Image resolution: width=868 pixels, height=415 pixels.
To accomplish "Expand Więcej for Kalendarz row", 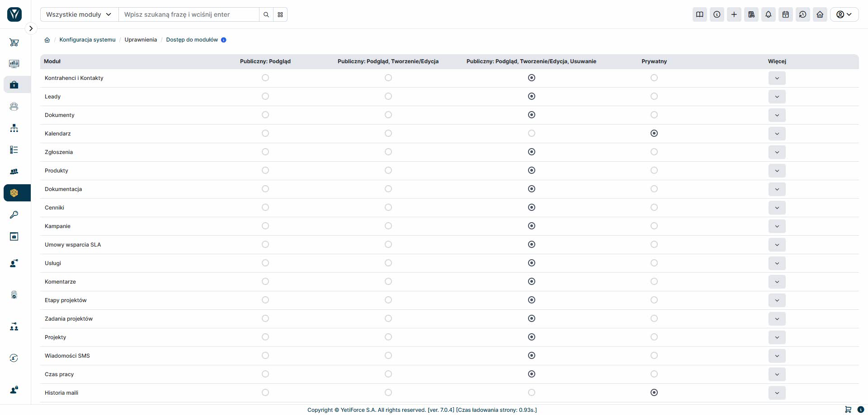I will click(x=777, y=134).
